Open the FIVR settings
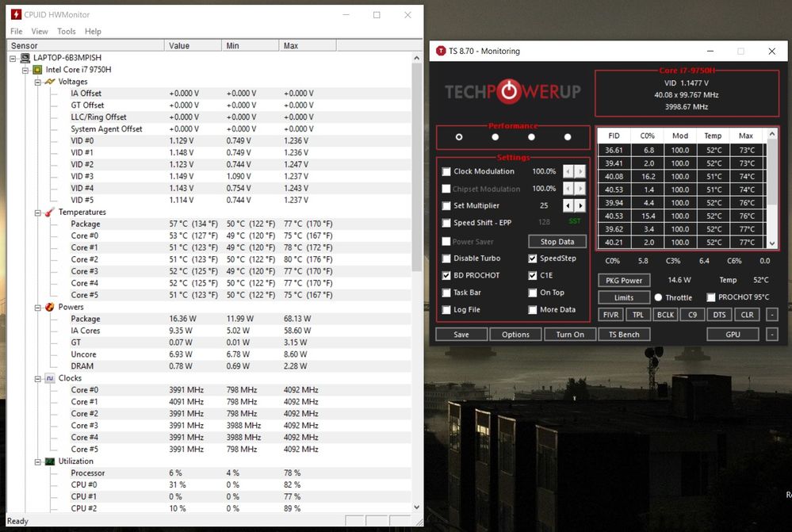 [x=610, y=315]
